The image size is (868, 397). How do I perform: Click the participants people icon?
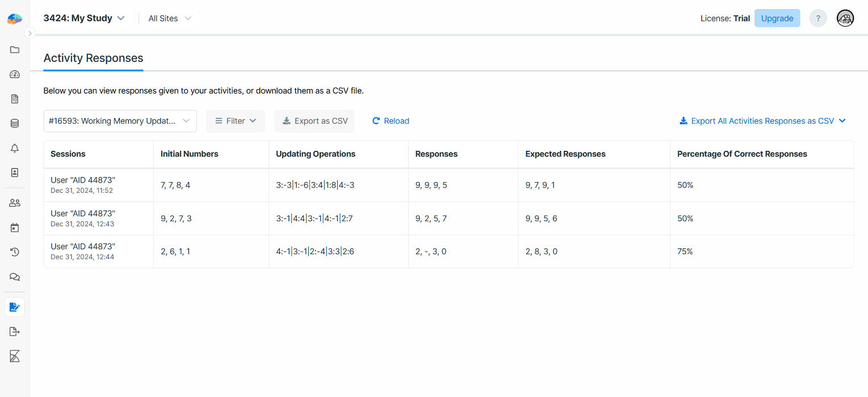(15, 203)
